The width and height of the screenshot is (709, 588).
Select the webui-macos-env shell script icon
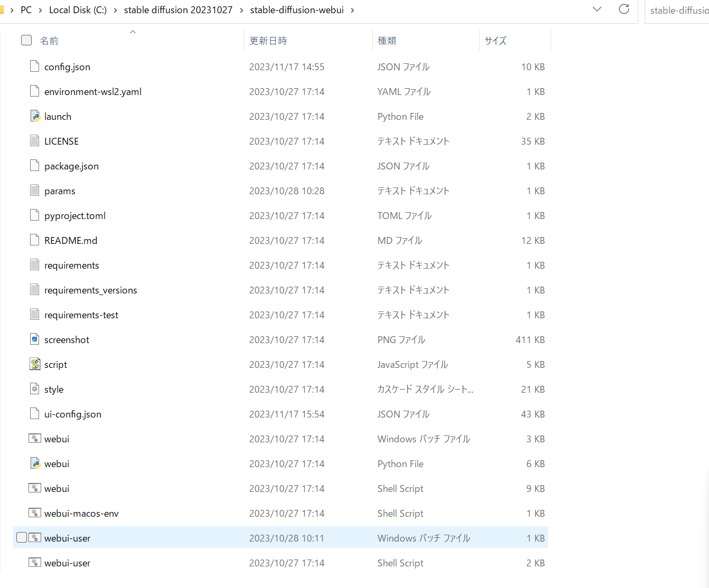coord(34,513)
